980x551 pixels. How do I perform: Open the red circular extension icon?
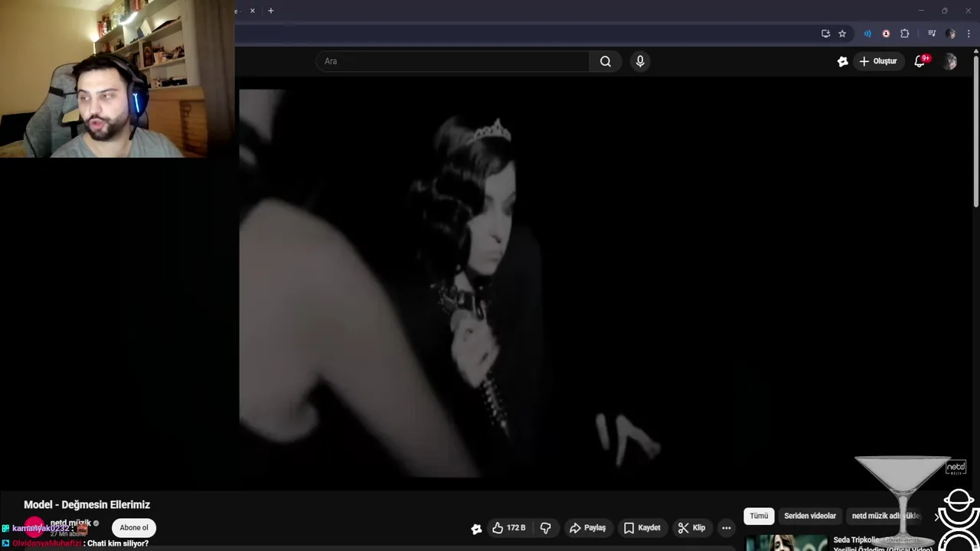click(x=886, y=34)
